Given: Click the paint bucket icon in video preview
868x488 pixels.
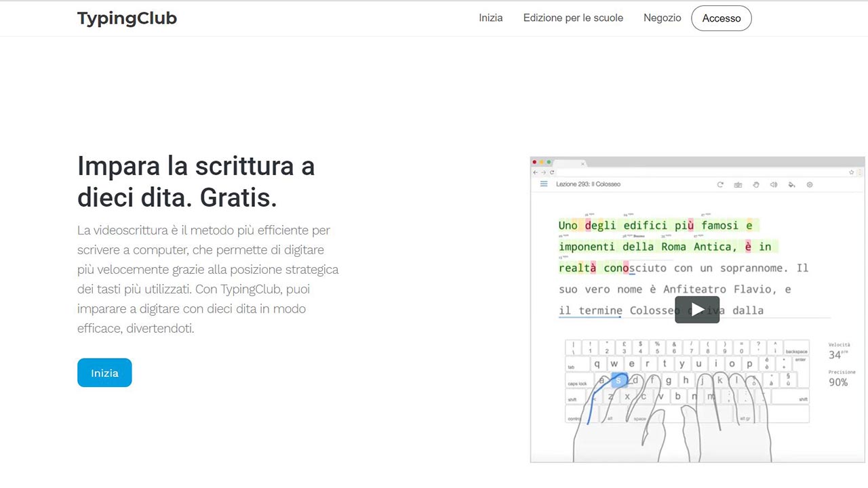Looking at the screenshot, I should tap(791, 184).
